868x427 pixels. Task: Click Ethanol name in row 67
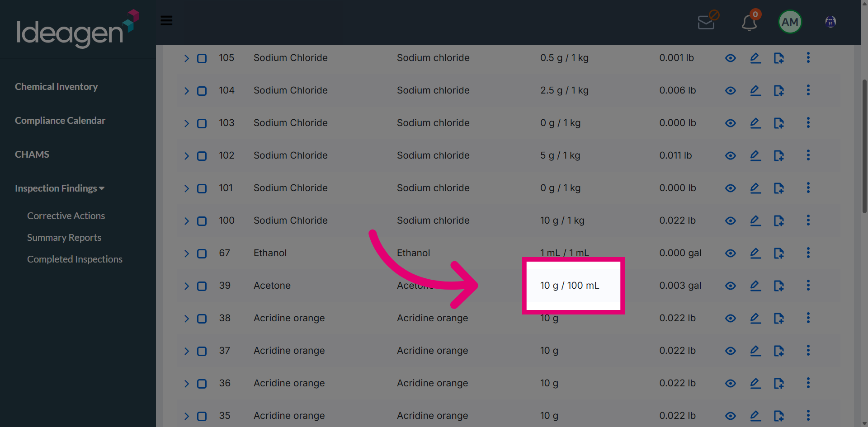pyautogui.click(x=270, y=253)
